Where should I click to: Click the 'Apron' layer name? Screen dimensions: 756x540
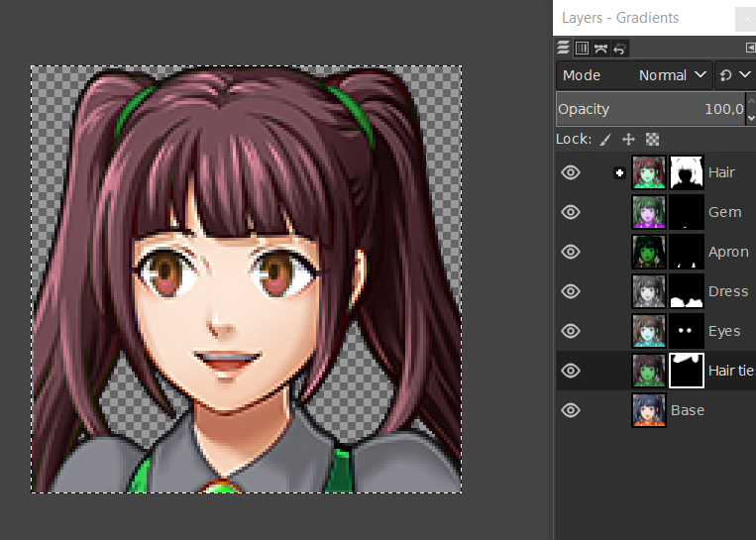coord(728,252)
